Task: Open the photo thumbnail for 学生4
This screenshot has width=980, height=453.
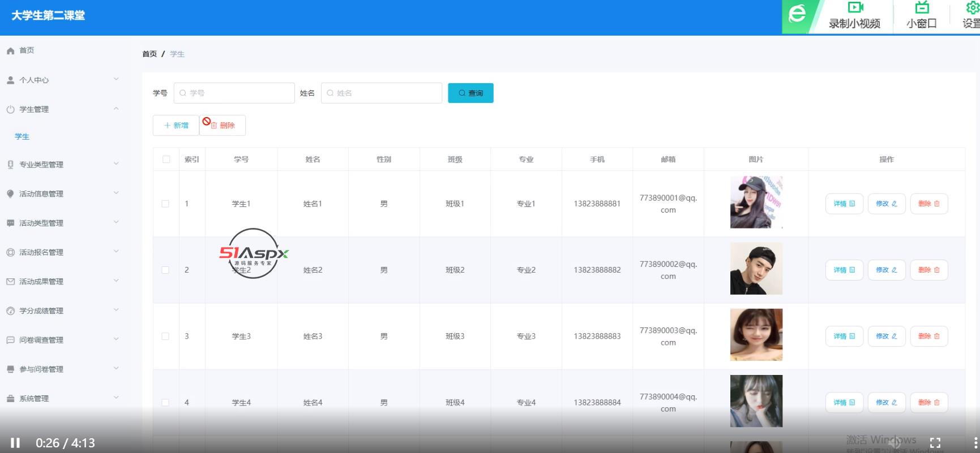Action: pos(756,401)
